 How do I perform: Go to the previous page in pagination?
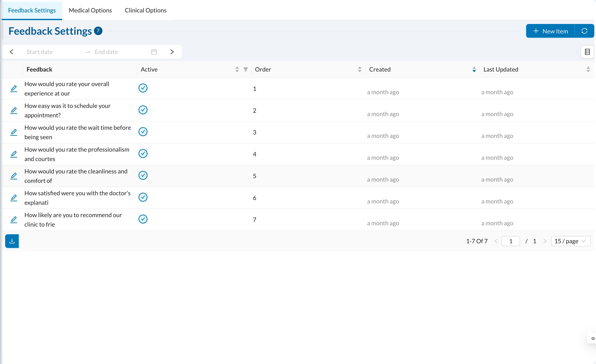pyautogui.click(x=496, y=241)
